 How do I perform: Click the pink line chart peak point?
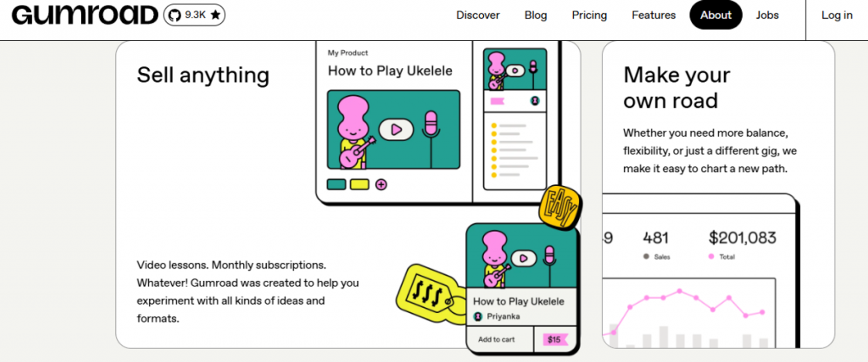tap(679, 291)
